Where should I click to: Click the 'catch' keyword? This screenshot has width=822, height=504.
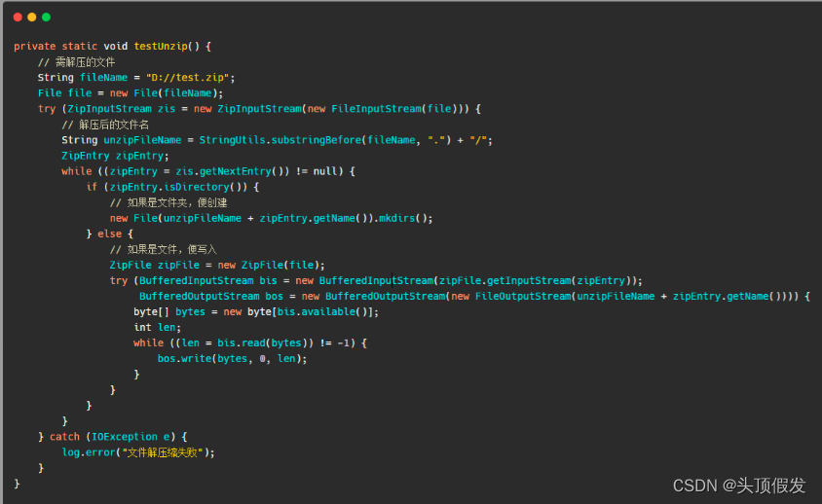(x=64, y=437)
